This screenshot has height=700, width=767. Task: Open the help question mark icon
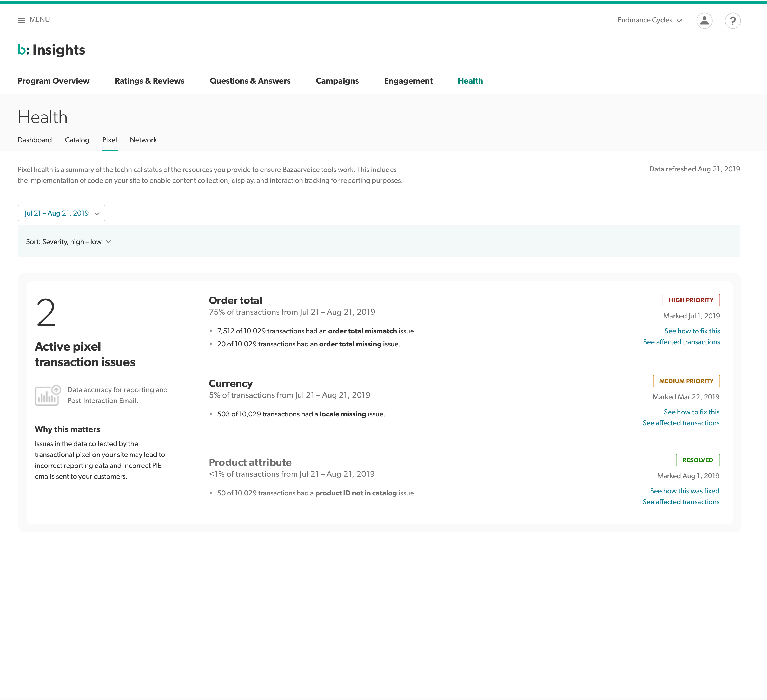coord(732,21)
